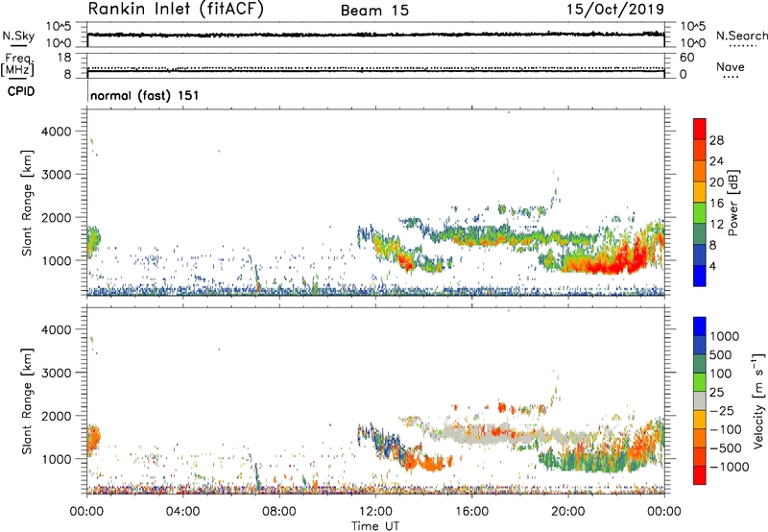768x532 pixels.
Task: Click the "N.Sky" legend label
Action: [x=18, y=36]
